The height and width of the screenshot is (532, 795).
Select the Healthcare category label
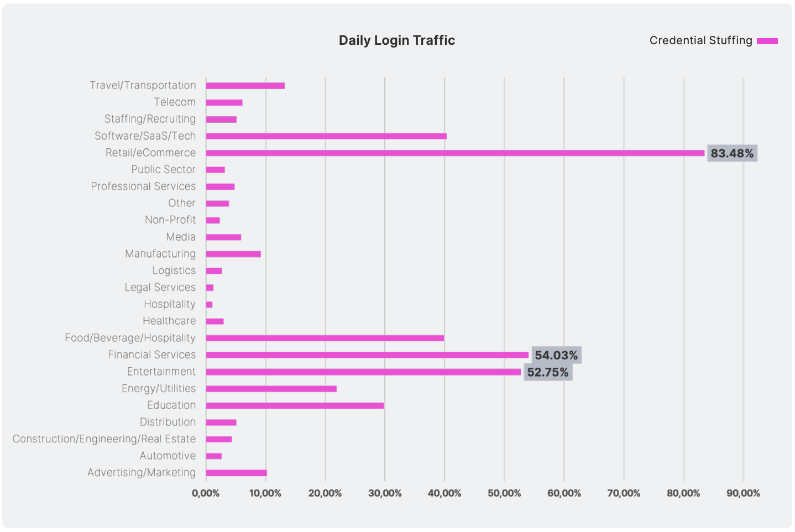(169, 321)
